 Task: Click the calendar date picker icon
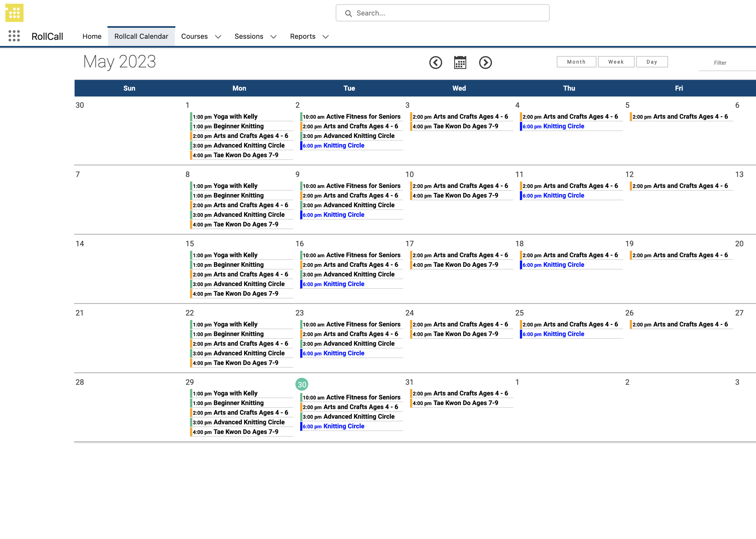click(x=460, y=62)
